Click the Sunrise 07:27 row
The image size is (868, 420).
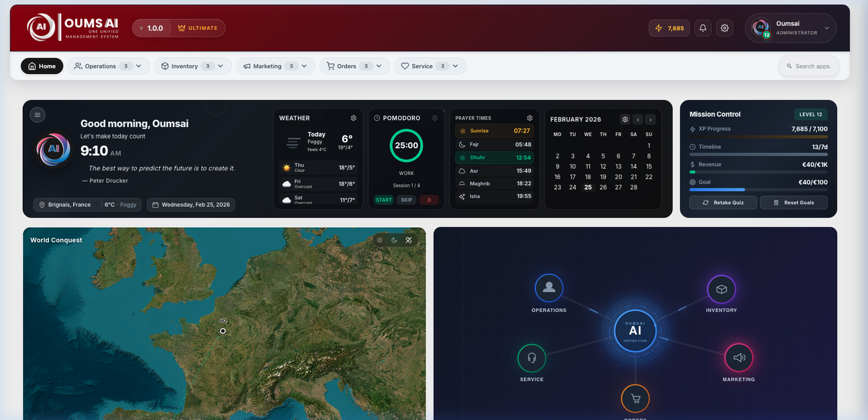click(x=494, y=131)
